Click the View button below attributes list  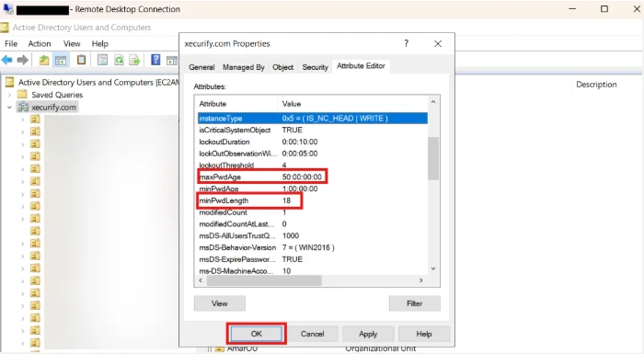(220, 303)
